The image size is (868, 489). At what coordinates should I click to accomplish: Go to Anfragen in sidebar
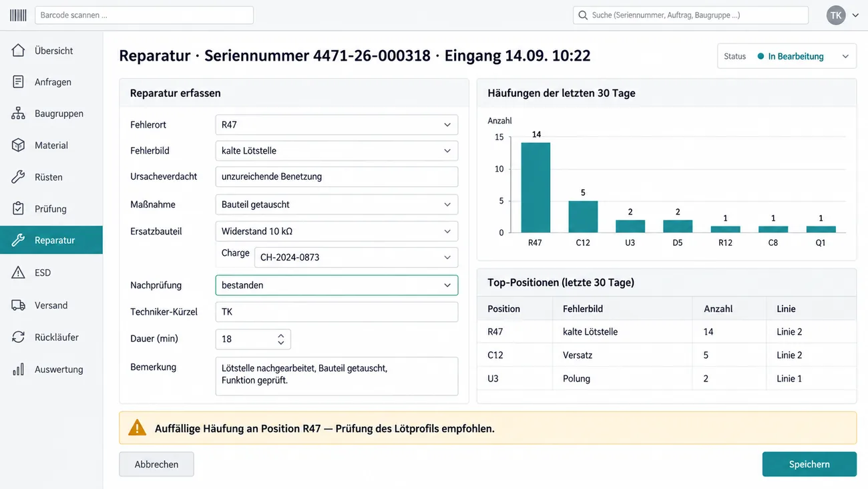tap(51, 82)
